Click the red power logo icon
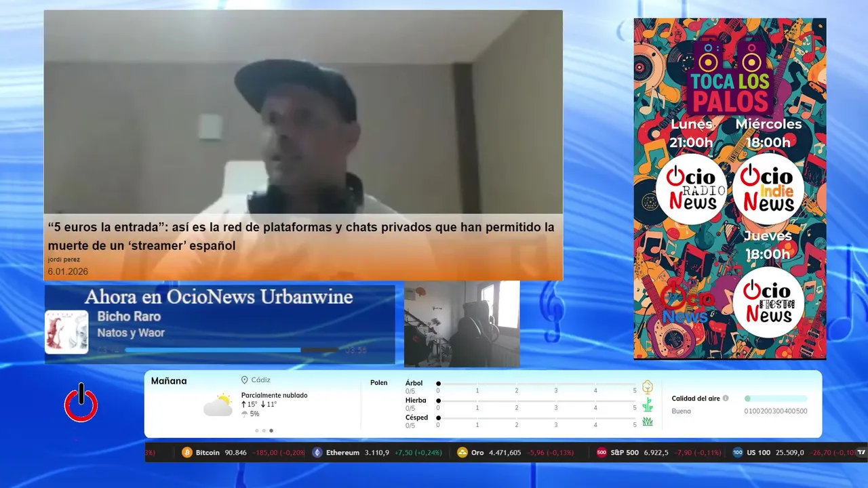 (81, 404)
